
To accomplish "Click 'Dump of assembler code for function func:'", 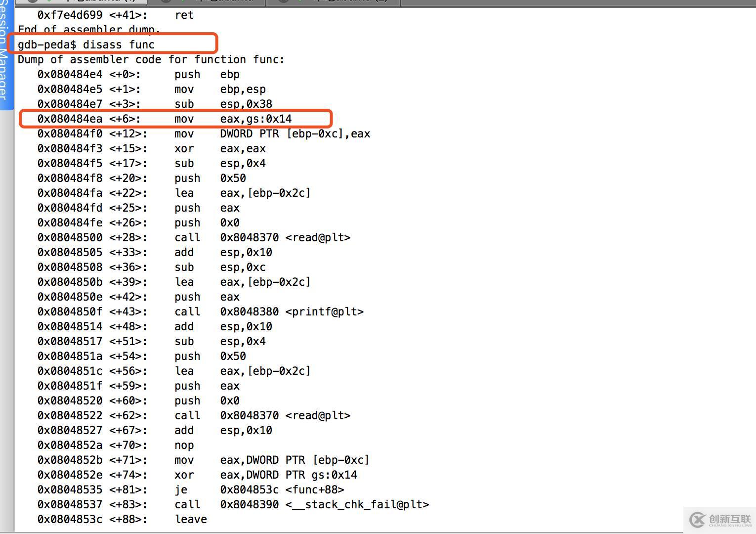I will (151, 59).
